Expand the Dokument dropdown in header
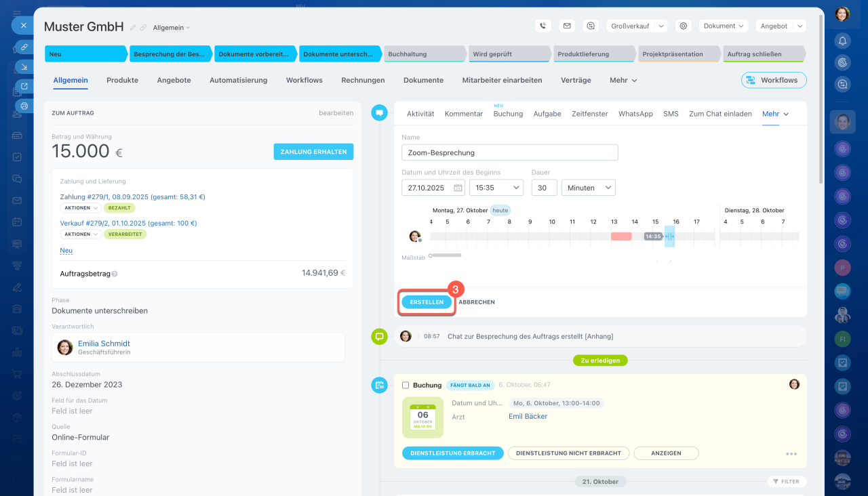Image resolution: width=868 pixels, height=496 pixels. [x=723, y=26]
